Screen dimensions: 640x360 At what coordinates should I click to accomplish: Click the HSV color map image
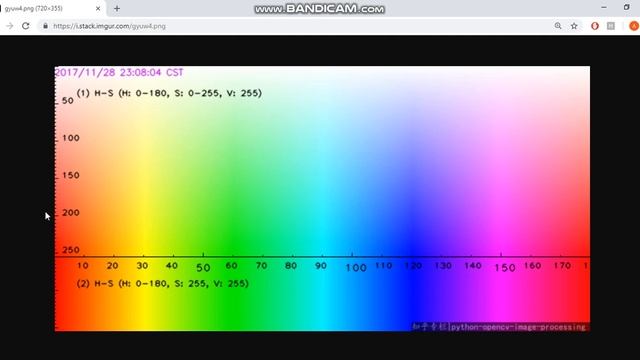[322, 198]
